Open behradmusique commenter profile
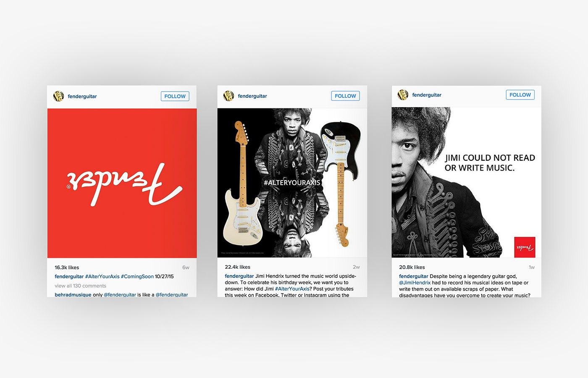Viewport: 588px width, 378px height. coord(73,295)
